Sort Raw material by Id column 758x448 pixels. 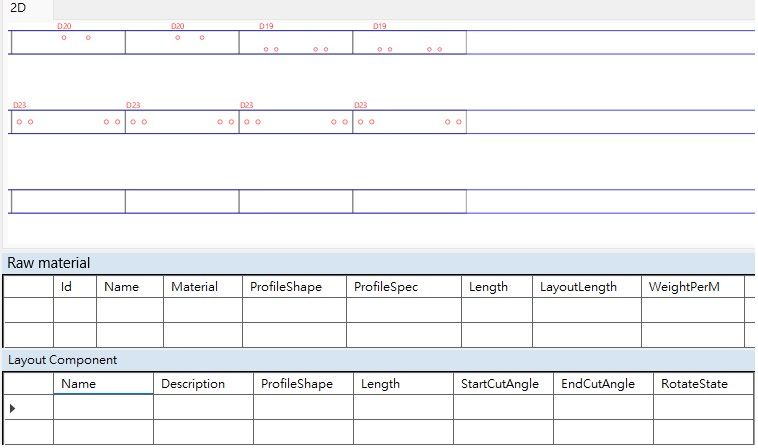click(x=74, y=287)
